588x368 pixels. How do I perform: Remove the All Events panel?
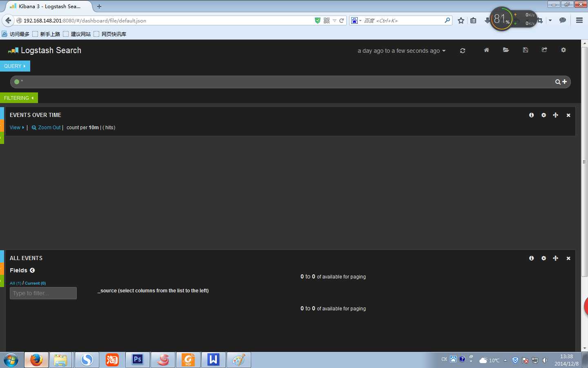click(x=568, y=258)
